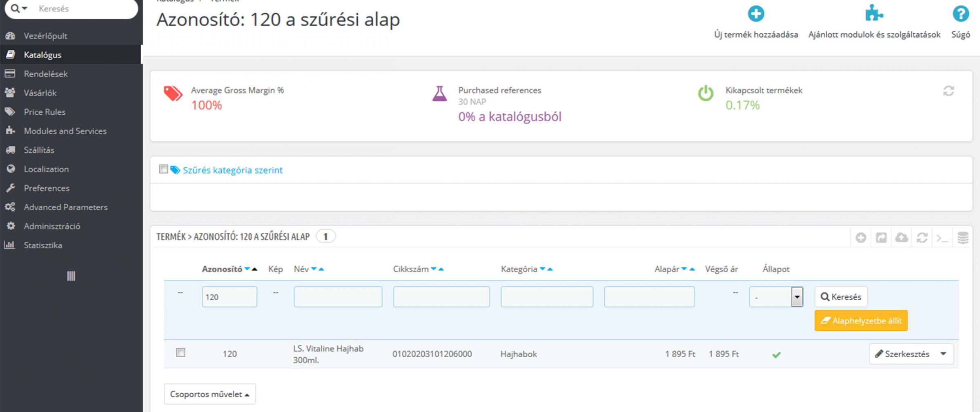Open Ajánlott modulok és szolgáltatások
This screenshot has width=980, height=412.
(874, 22)
